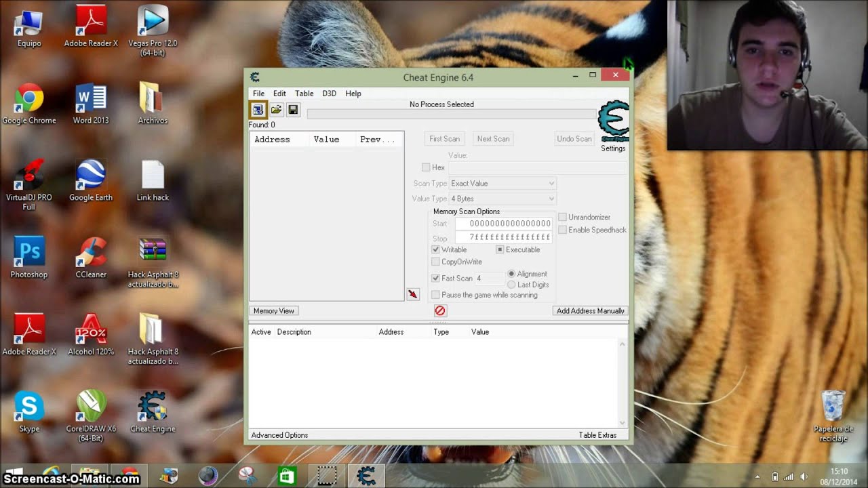Enable Speedhack checkbox
This screenshot has height=488, width=868.
(x=562, y=230)
